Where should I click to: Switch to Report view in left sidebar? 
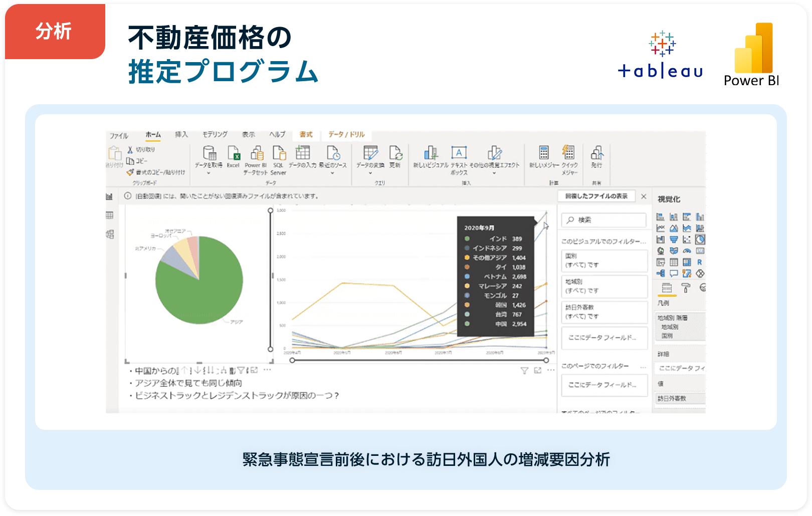[x=109, y=197]
